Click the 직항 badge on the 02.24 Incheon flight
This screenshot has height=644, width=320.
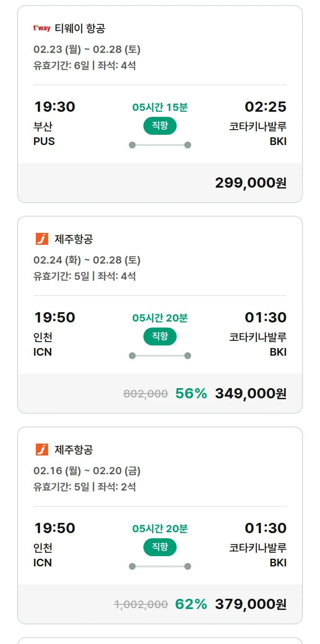pos(160,337)
